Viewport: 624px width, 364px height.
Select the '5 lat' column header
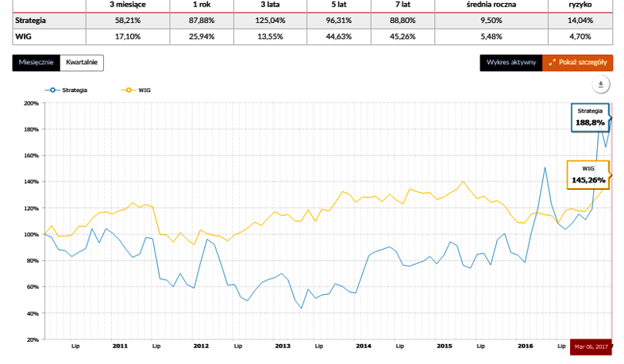pyautogui.click(x=339, y=5)
